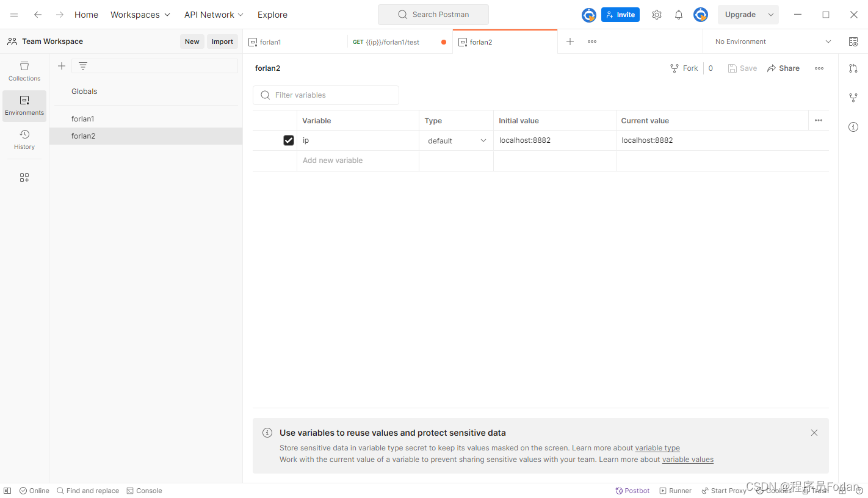Click the Save button
The width and height of the screenshot is (868, 498).
click(x=742, y=68)
